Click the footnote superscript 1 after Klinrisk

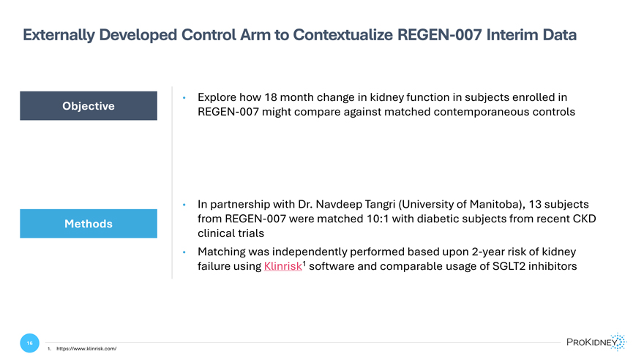point(304,263)
